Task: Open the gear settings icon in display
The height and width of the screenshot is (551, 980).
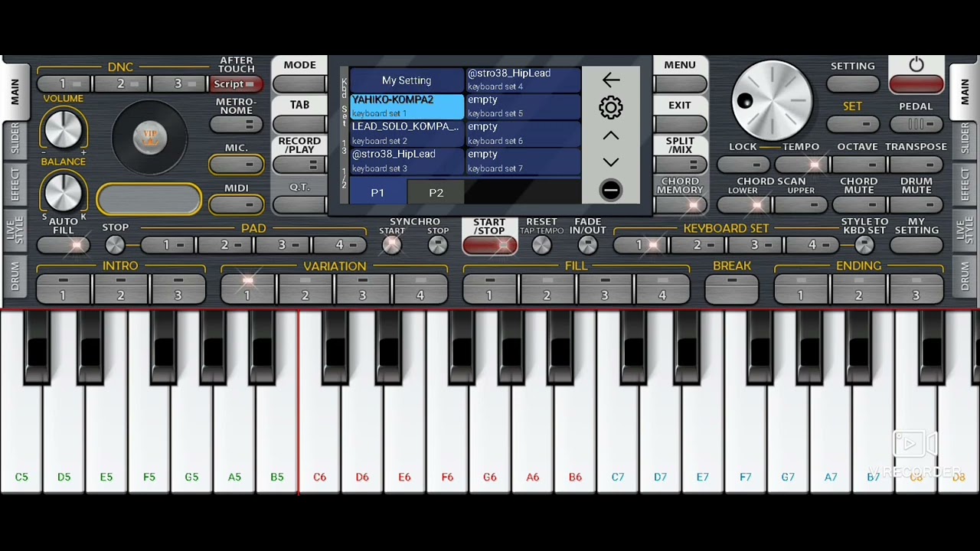Action: (610, 107)
